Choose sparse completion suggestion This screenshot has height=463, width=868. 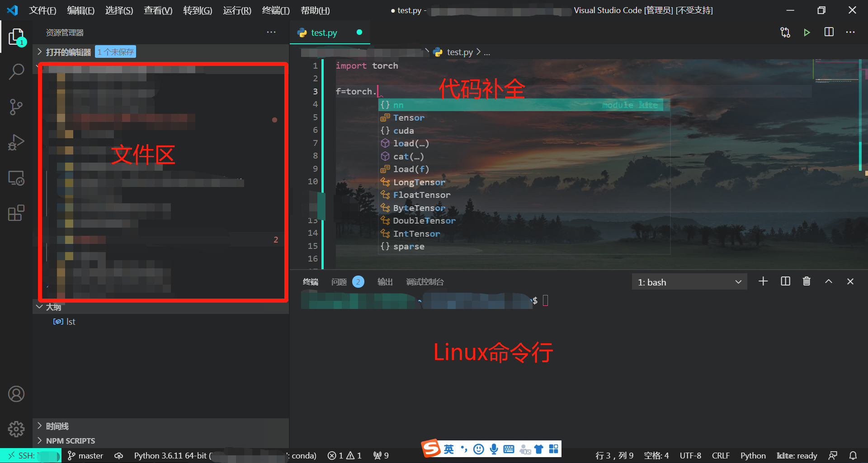[x=524, y=246]
